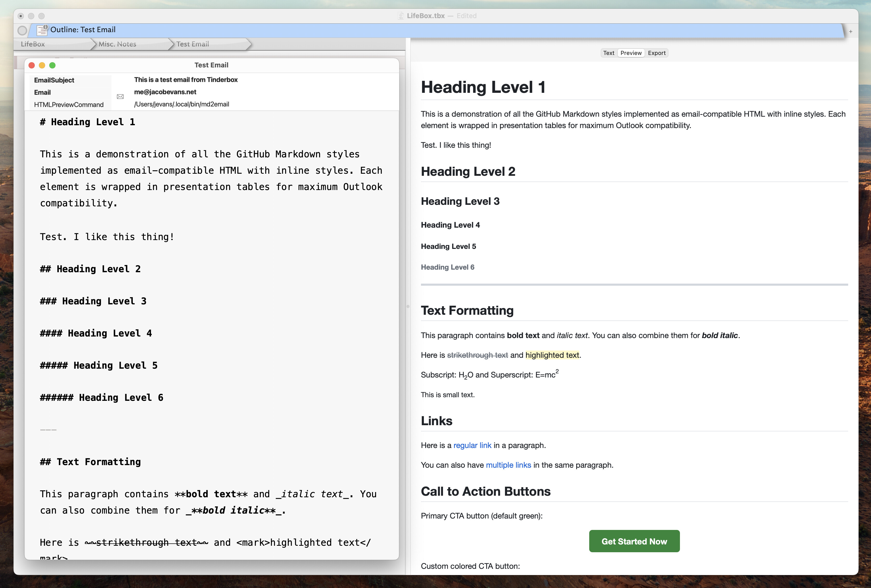This screenshot has height=588, width=871.
Task: Select the Preview pane segment
Action: click(631, 53)
